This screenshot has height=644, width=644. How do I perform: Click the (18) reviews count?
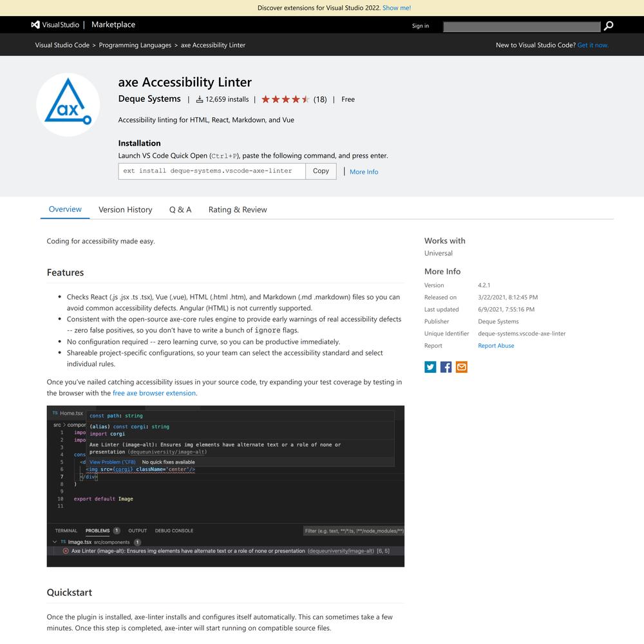320,99
